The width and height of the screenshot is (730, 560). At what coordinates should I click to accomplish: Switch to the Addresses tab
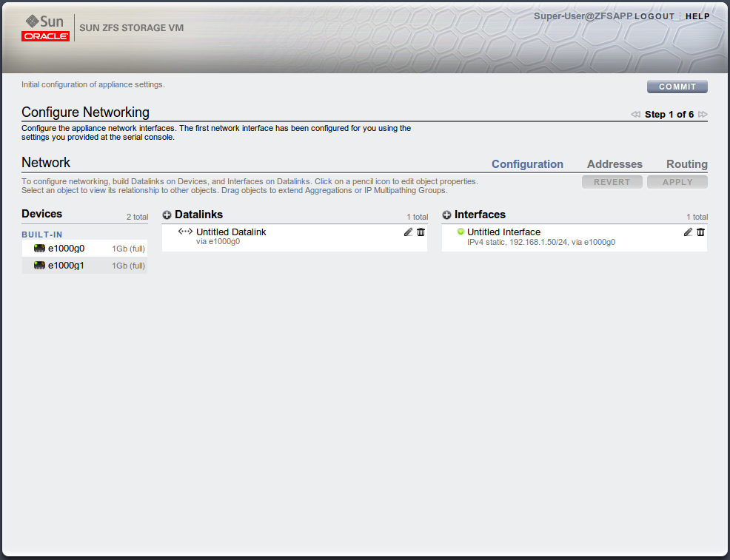click(x=615, y=163)
